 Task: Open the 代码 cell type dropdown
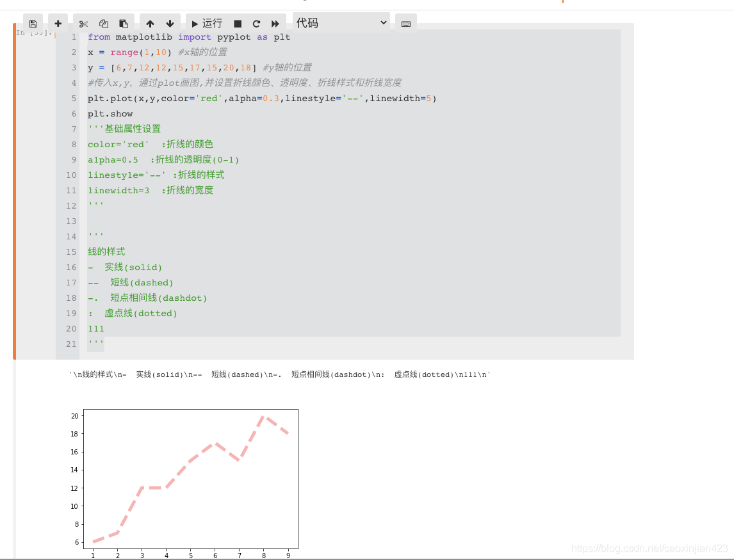coord(341,22)
